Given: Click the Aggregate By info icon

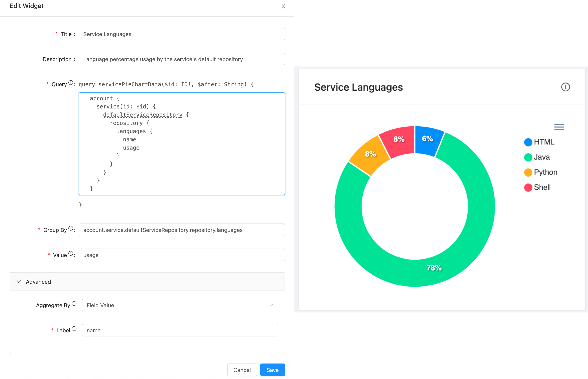Looking at the screenshot, I should 74,304.
